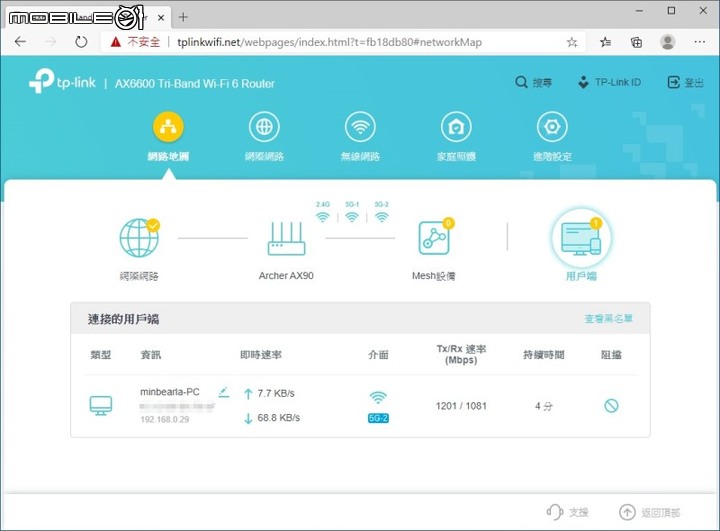Image resolution: width=720 pixels, height=531 pixels.
Task: Open the Network Map (網路地圖) tab
Action: point(168,136)
